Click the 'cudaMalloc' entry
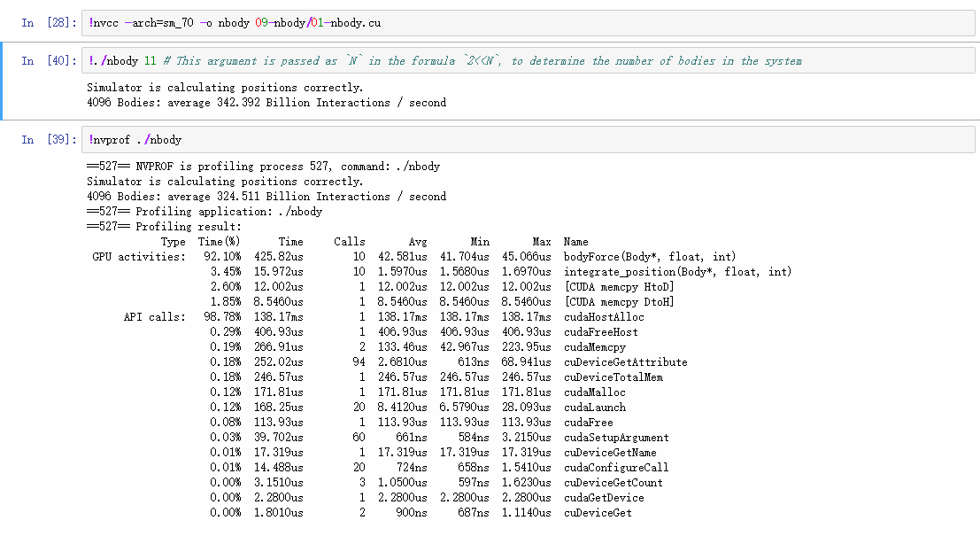The width and height of the screenshot is (980, 536). 594,392
